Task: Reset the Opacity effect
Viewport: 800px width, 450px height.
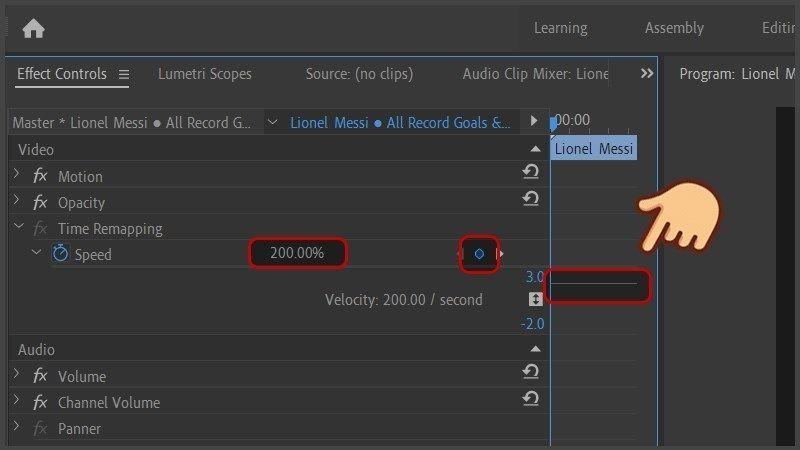Action: coord(531,198)
